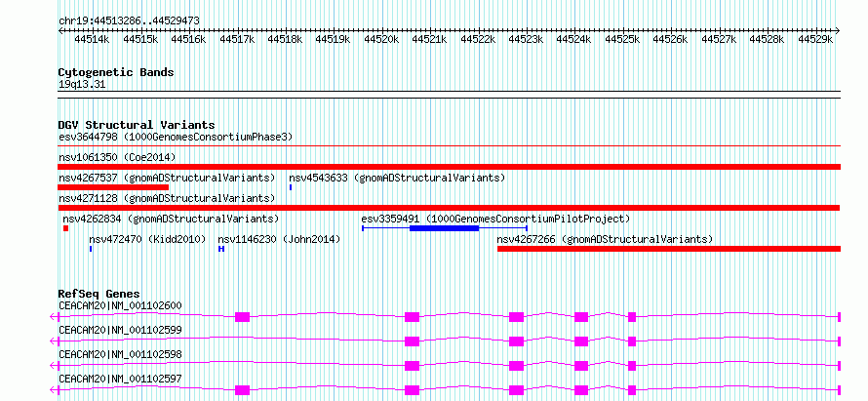This screenshot has width=868, height=401.
Task: Select NM_001102599 exon near 44520.5k
Action: point(412,341)
